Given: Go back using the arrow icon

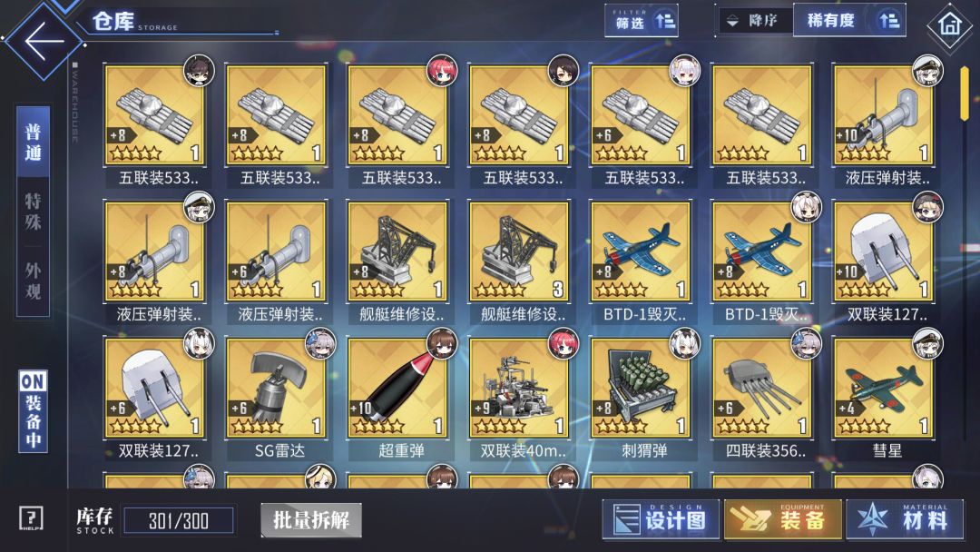Looking at the screenshot, I should [44, 41].
